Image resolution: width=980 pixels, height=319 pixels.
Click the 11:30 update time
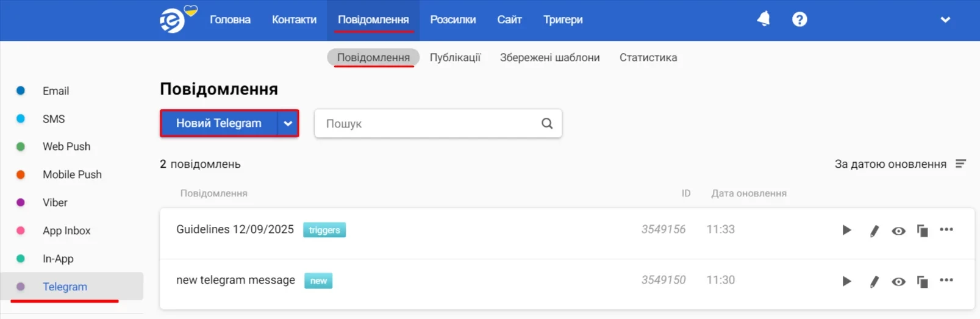[x=721, y=280]
